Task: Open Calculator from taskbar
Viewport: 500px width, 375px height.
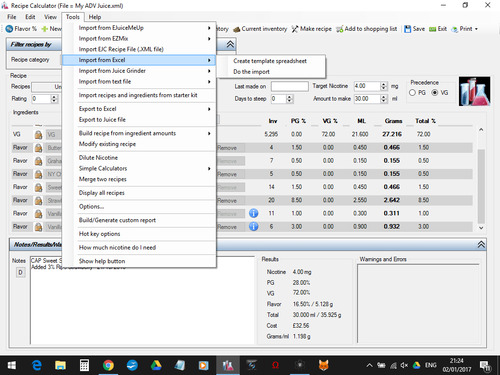Action: pyautogui.click(x=84, y=366)
